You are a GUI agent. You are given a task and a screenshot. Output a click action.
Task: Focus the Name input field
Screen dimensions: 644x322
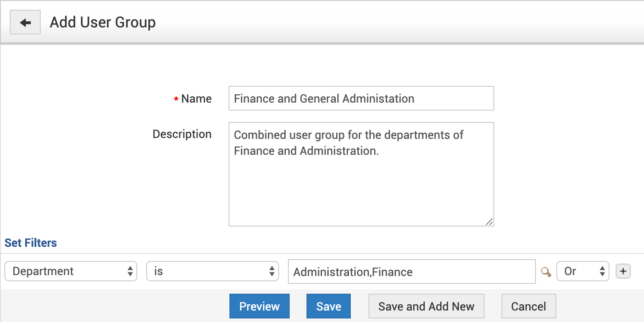[x=361, y=98]
